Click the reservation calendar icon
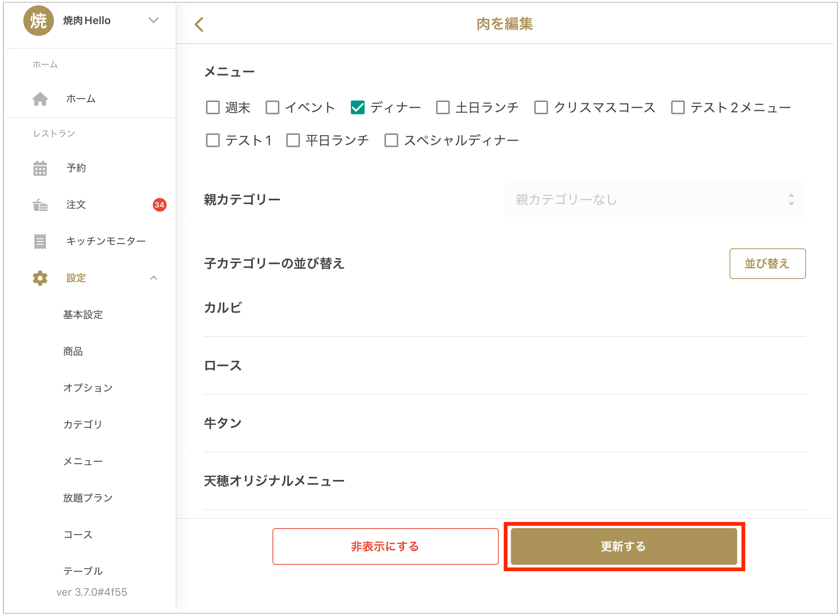Screen dimensions: 840x616 40,168
